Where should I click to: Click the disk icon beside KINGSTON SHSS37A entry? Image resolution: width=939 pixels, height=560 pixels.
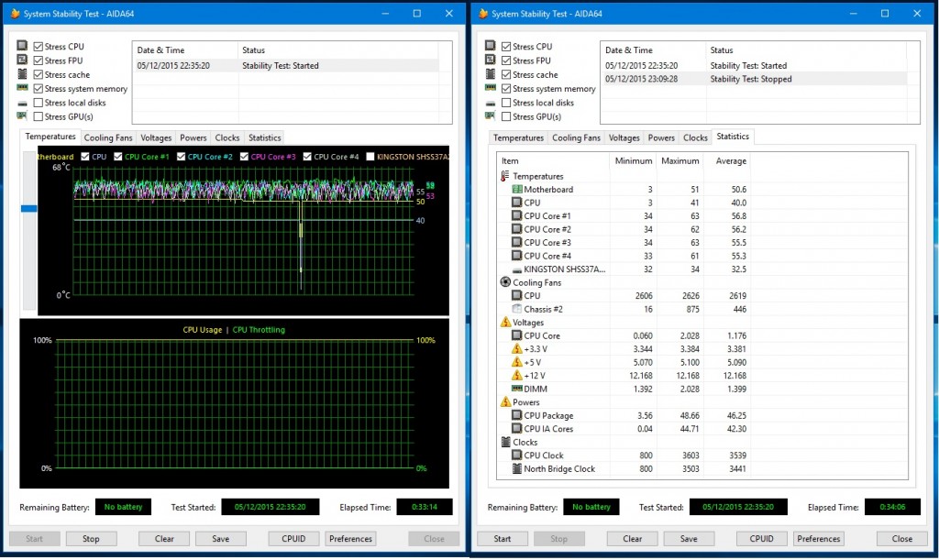click(515, 269)
